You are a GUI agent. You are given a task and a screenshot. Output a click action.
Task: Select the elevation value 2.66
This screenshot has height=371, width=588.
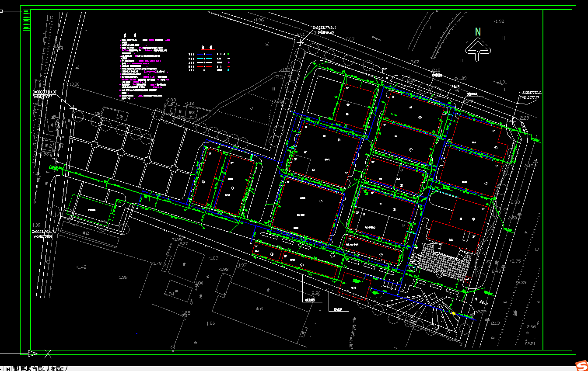[531, 327]
